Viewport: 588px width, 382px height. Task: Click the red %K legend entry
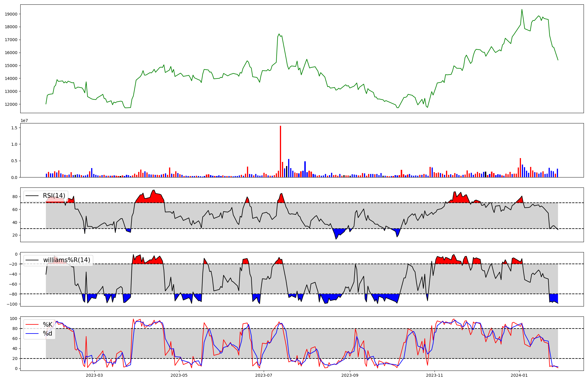[47, 324]
